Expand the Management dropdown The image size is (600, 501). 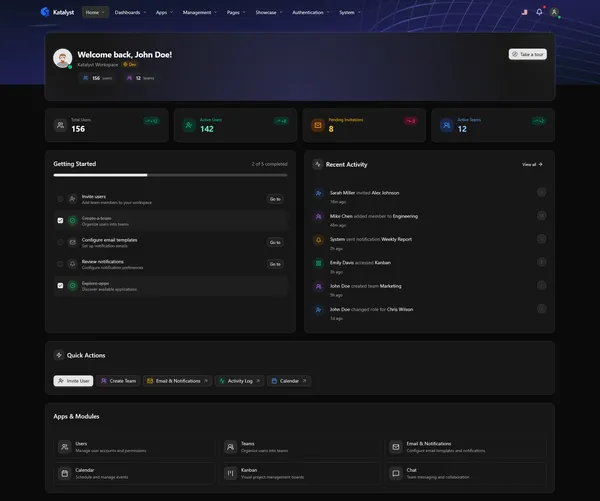(x=200, y=12)
